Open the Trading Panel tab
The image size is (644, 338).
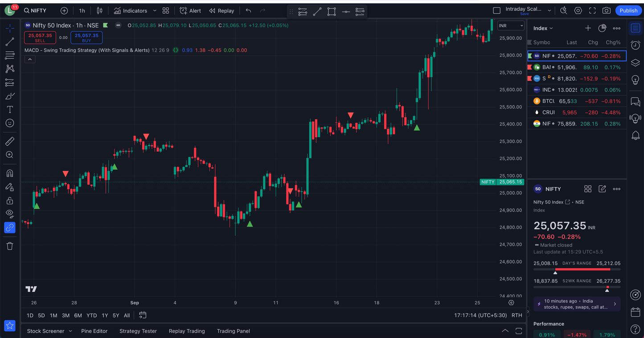pyautogui.click(x=233, y=331)
